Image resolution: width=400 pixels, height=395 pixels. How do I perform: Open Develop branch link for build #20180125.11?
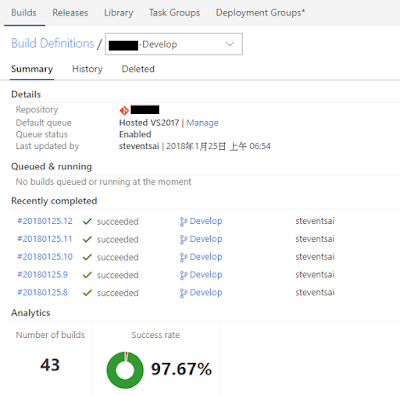206,239
